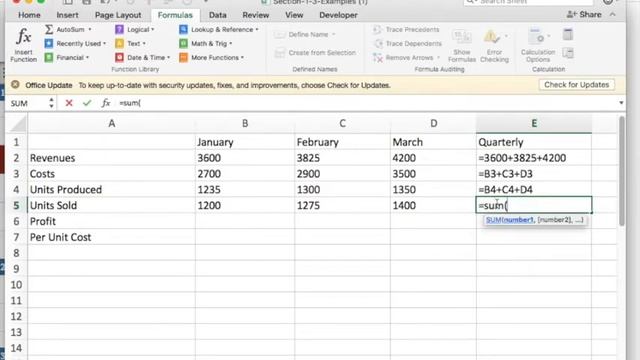
Task: Open Error Checking
Action: coord(494,46)
